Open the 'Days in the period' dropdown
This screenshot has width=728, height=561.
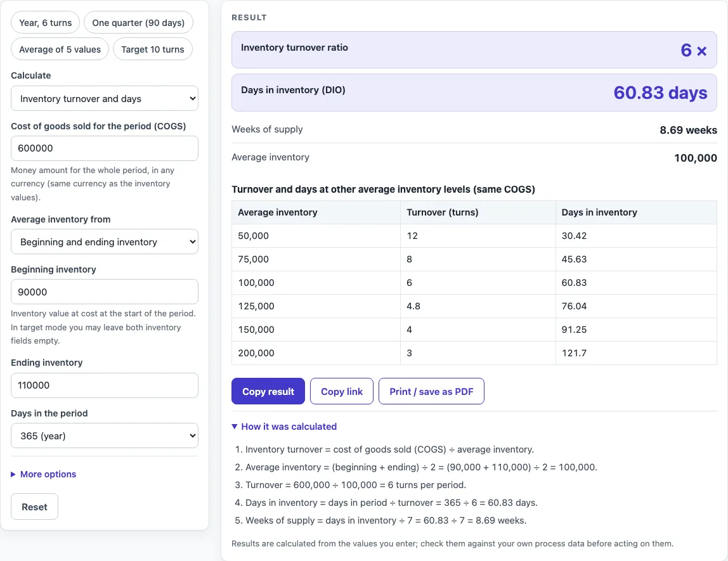(105, 435)
